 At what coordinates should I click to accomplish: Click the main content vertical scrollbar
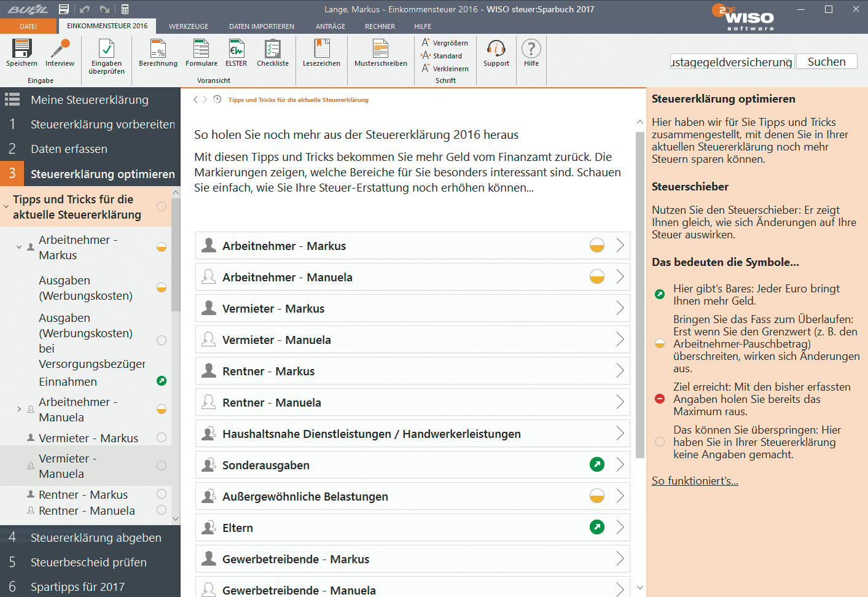(639, 295)
